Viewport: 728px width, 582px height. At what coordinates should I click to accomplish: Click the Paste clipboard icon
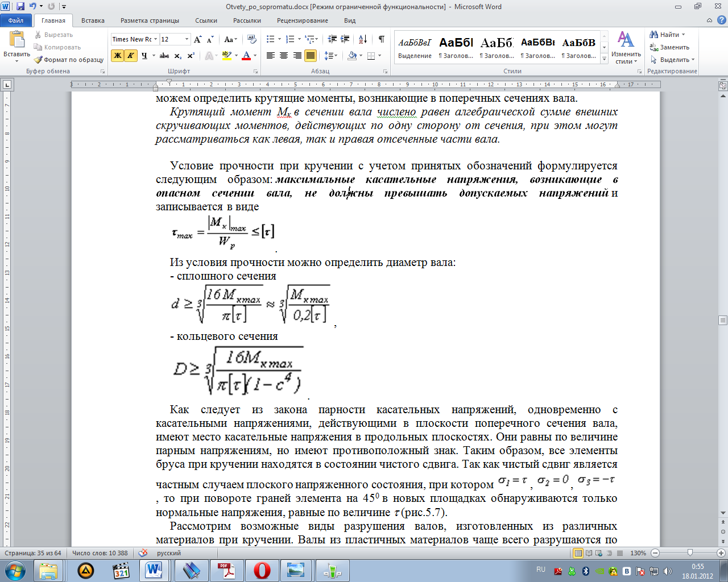pyautogui.click(x=17, y=40)
